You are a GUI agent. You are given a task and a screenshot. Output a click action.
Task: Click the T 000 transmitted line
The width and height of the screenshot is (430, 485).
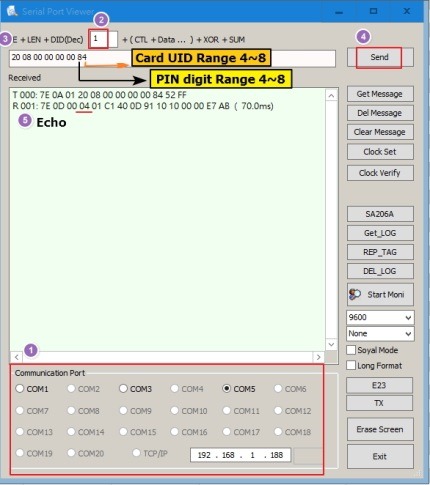99,95
